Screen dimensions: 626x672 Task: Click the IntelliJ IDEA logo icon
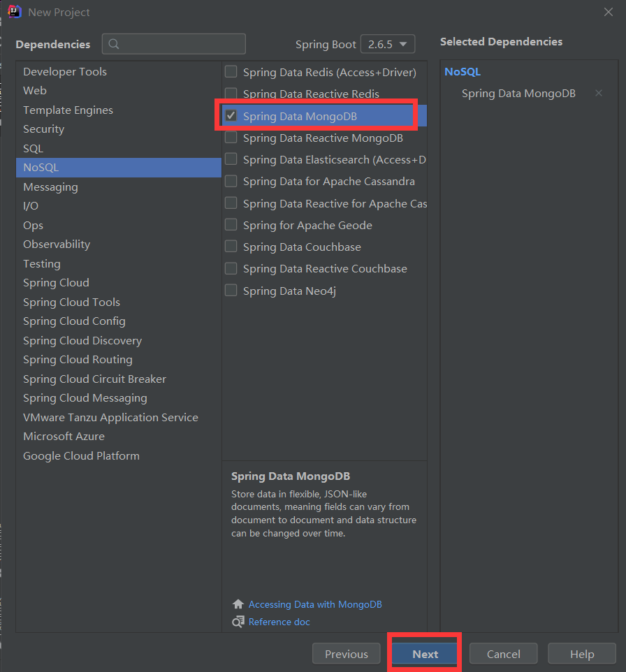tap(15, 11)
